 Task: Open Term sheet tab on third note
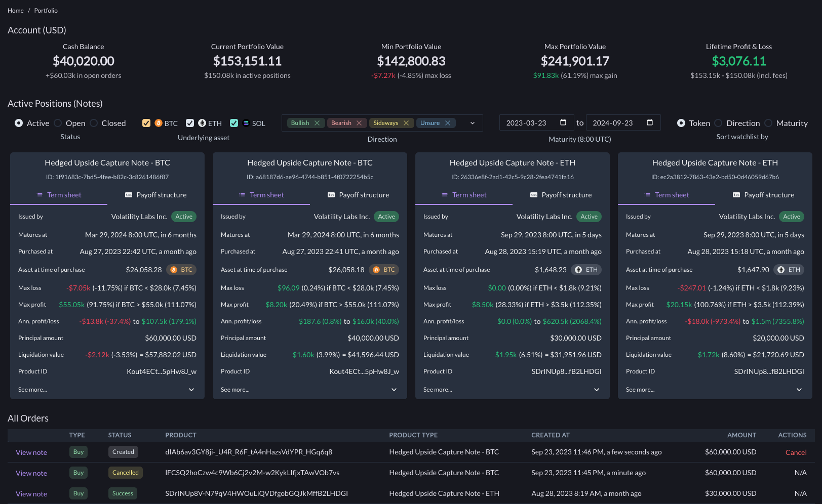[464, 195]
